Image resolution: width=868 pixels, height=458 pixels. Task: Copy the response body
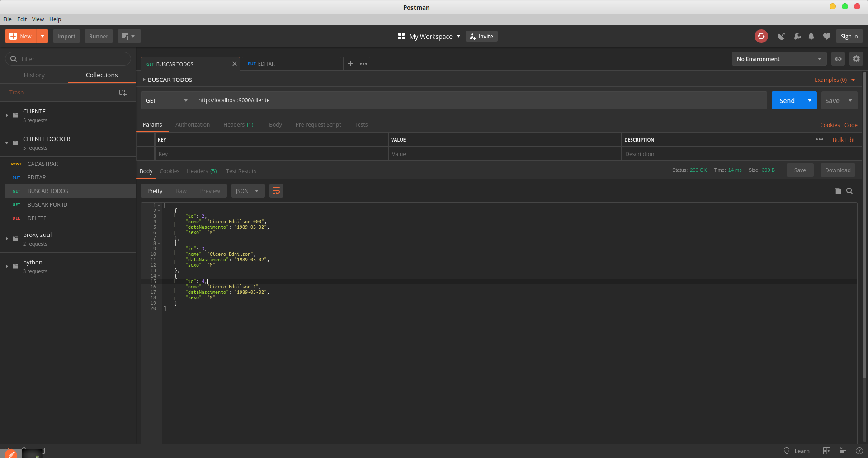pos(837,191)
